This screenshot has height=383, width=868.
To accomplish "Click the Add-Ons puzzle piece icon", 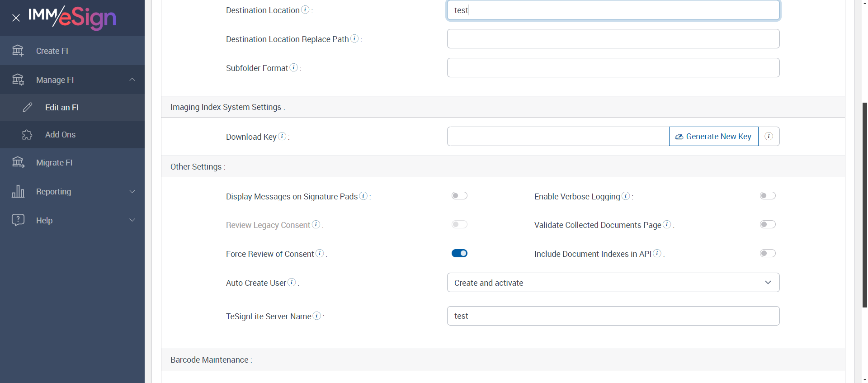I will coord(27,135).
